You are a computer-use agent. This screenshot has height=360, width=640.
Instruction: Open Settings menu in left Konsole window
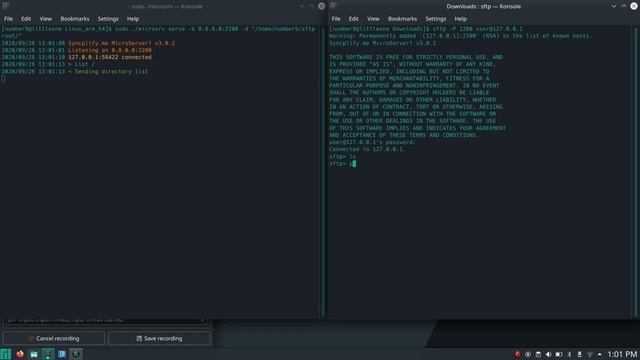[108, 19]
